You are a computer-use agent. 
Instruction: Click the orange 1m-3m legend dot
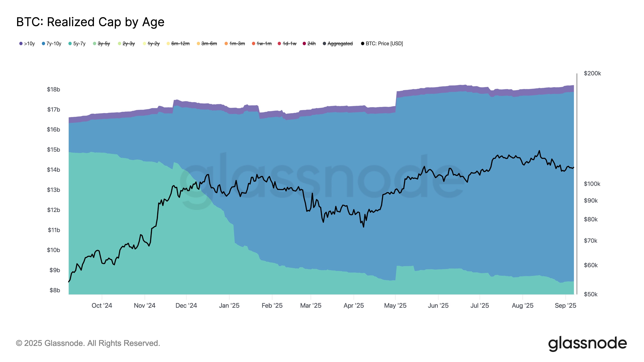(226, 44)
